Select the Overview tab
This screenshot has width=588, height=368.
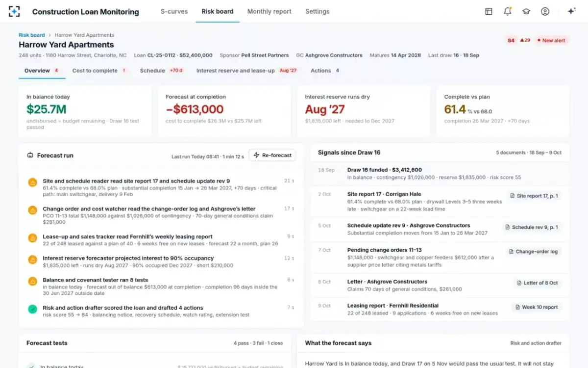click(x=42, y=71)
